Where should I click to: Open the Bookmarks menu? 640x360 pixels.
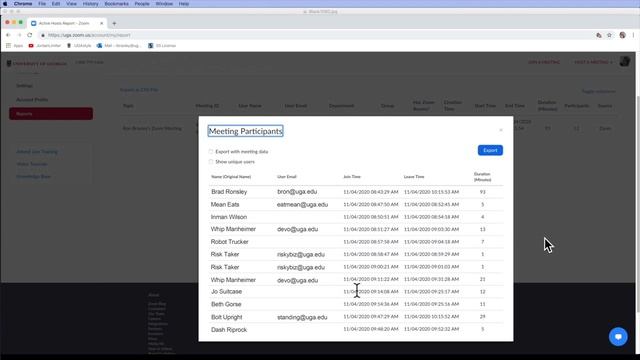pyautogui.click(x=117, y=4)
